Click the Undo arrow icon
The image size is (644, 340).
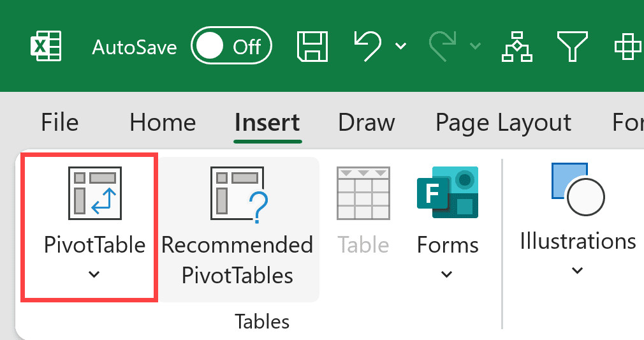368,47
